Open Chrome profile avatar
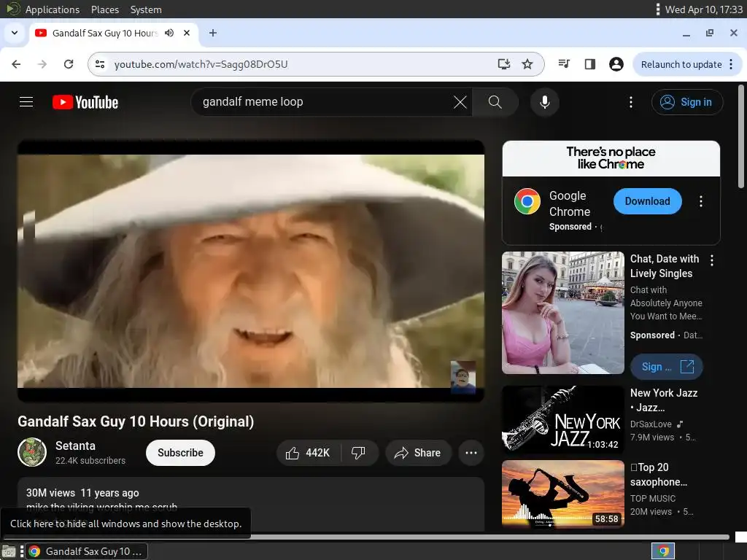 (x=616, y=64)
